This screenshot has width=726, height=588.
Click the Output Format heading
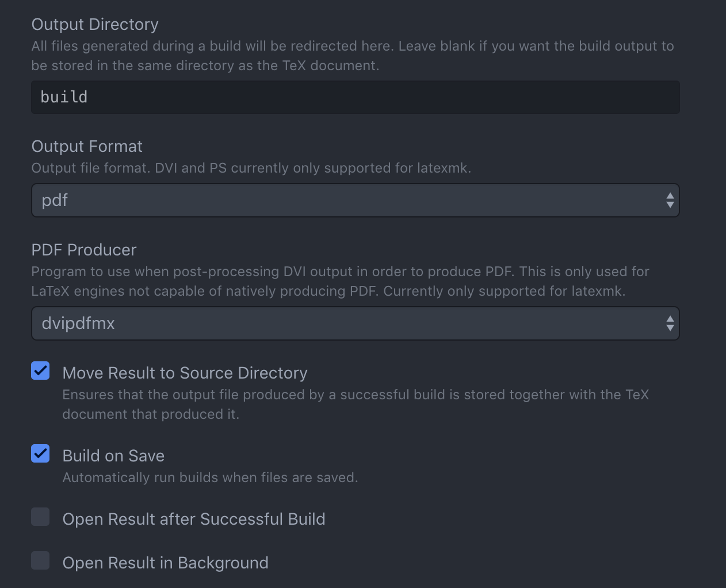(87, 146)
